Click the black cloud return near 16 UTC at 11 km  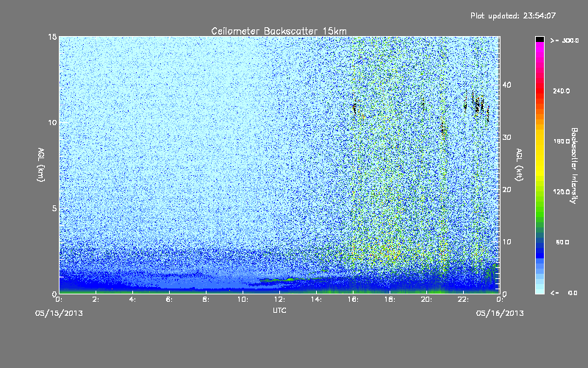[354, 108]
